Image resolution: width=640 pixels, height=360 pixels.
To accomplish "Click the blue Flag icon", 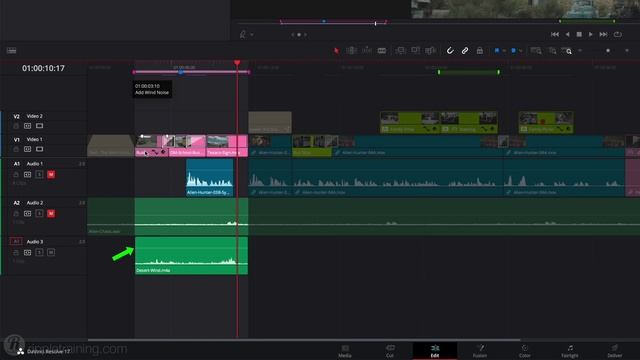I will click(x=497, y=51).
